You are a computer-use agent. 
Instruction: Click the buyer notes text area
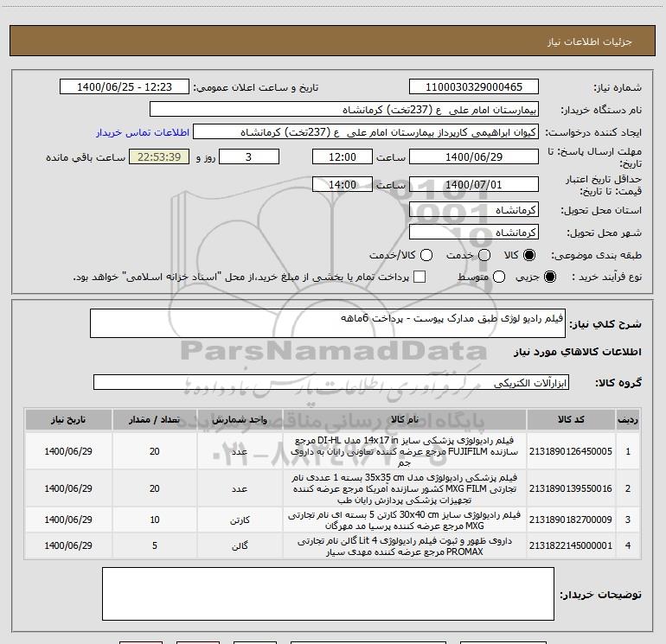(x=328, y=594)
